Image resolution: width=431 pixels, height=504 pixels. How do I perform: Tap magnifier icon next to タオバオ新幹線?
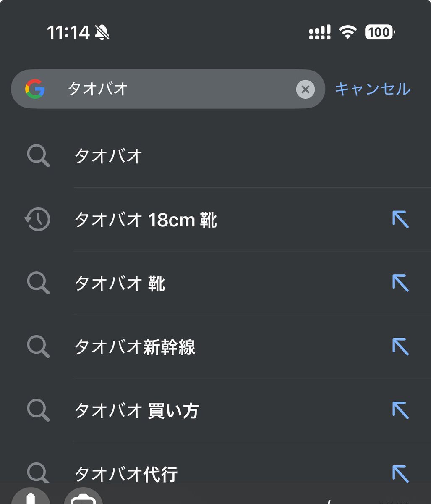(x=38, y=347)
